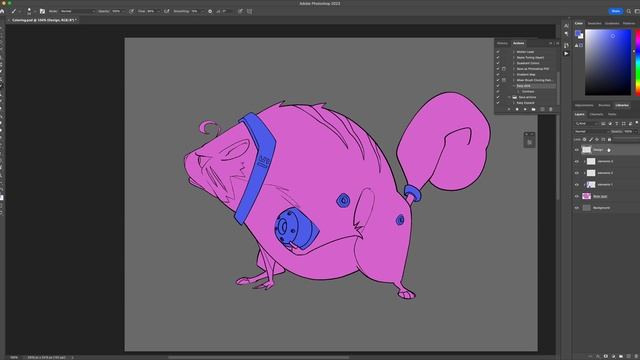Toggle checkmark for Molten Lead action
This screenshot has height=360, width=640.
tap(498, 52)
